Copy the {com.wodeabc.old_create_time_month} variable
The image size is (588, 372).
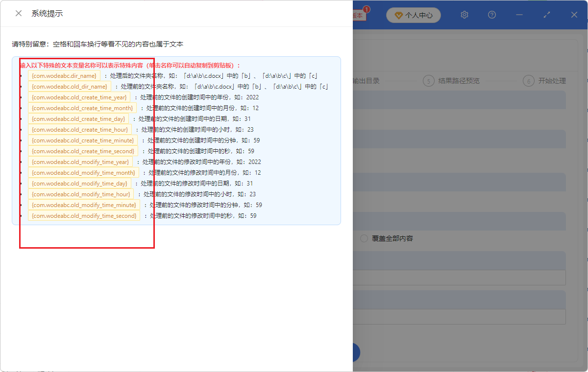(81, 108)
